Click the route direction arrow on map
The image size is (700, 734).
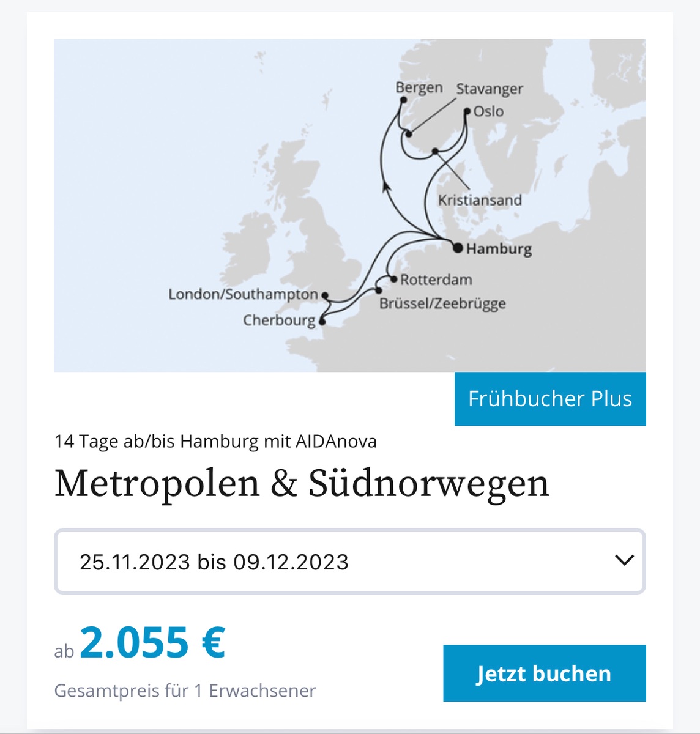pos(386,186)
